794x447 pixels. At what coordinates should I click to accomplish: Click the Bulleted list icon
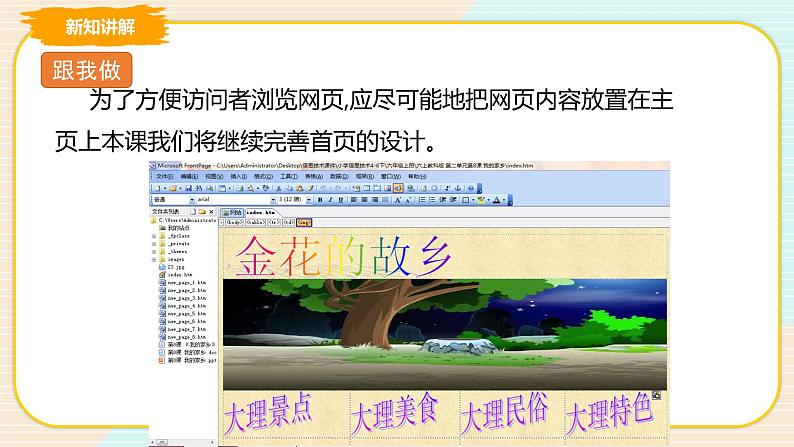(x=432, y=200)
